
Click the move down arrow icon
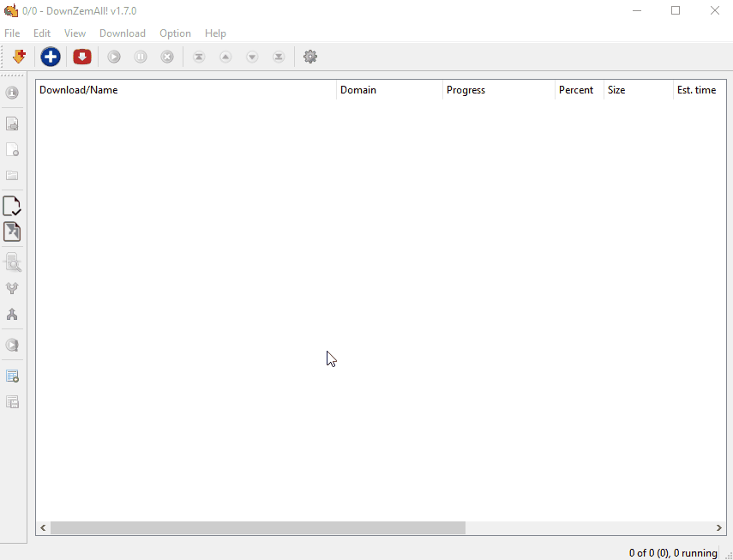click(x=252, y=57)
